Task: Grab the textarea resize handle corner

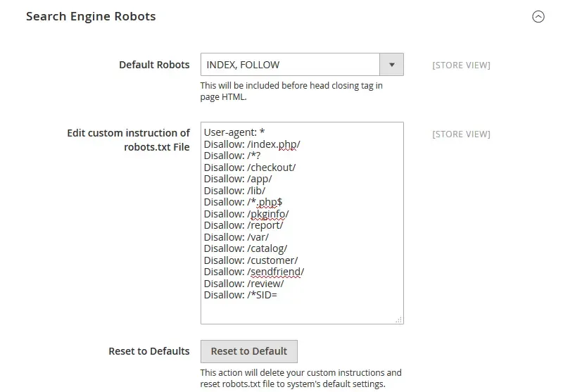Action: [398, 320]
